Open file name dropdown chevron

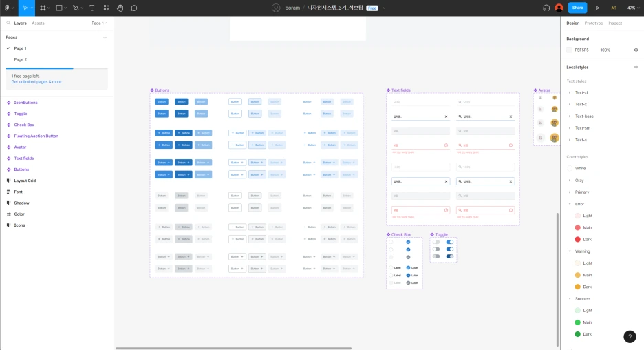(x=384, y=8)
